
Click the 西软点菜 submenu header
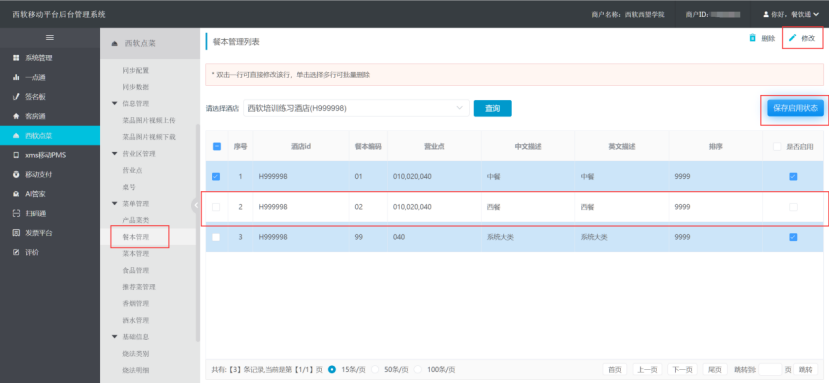[x=150, y=43]
